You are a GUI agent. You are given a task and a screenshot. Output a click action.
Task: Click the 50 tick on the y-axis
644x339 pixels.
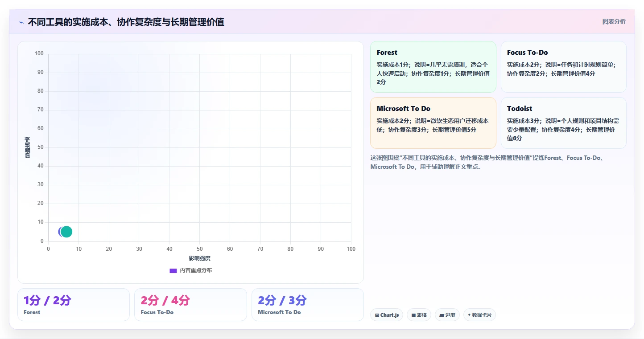coord(41,147)
